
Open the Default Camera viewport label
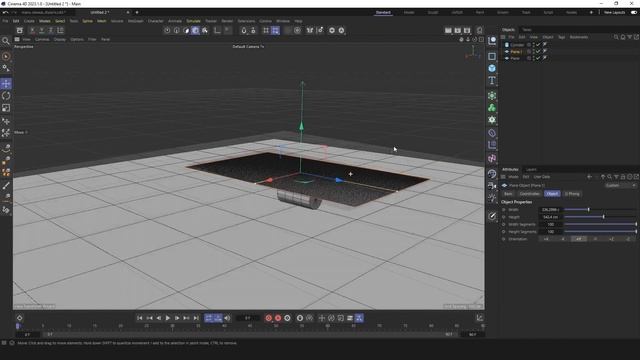tap(248, 47)
